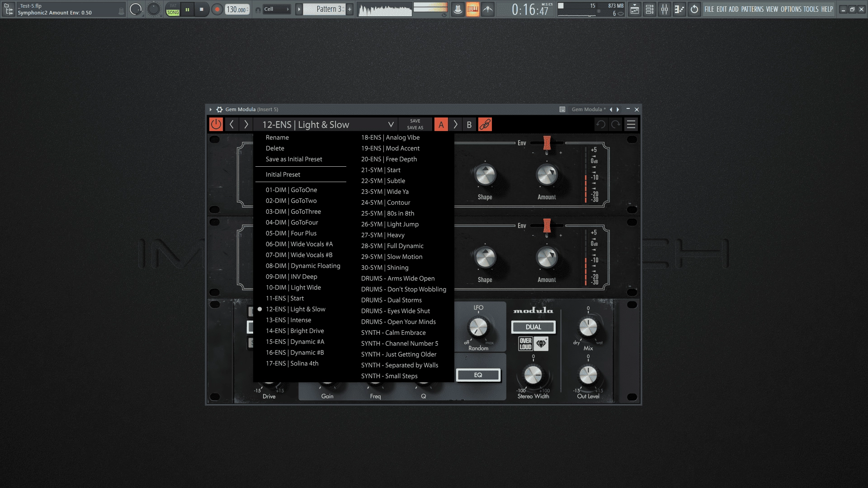Select the B comparison slot

(x=469, y=124)
